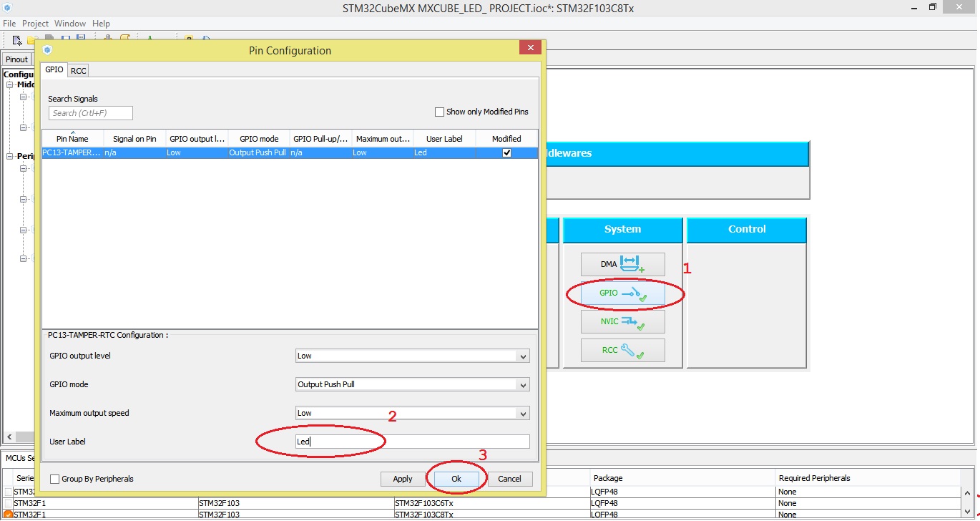Click the GPIO output level column header
The height and width of the screenshot is (521, 980).
coord(197,139)
